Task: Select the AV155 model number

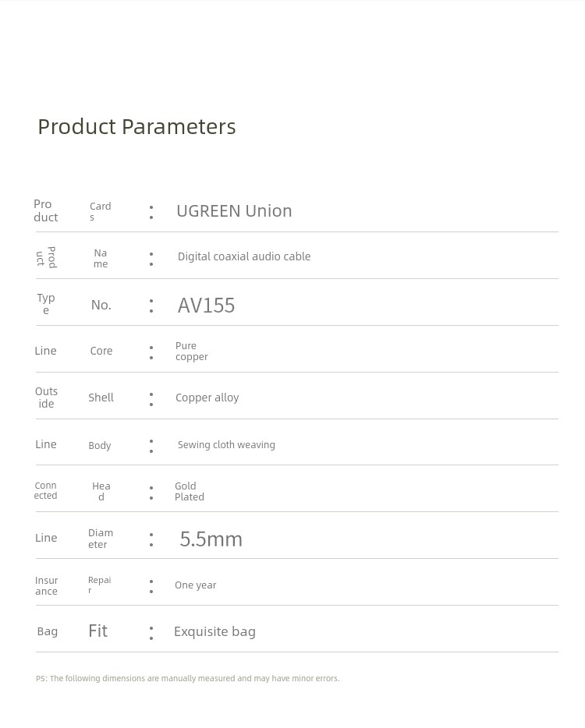Action: click(206, 306)
